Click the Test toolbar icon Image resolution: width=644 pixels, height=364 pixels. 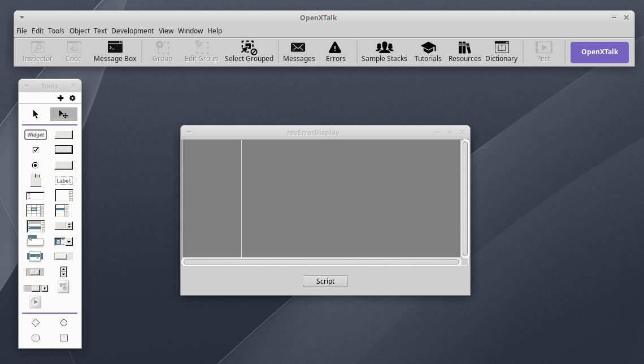[x=544, y=52]
